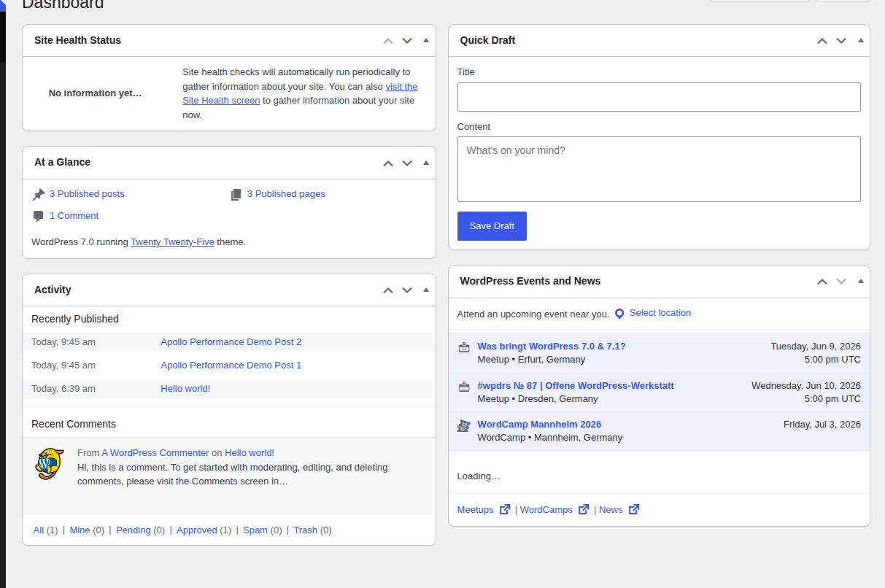
Task: Open Hello world! link in Recent Comments
Action: pyautogui.click(x=250, y=453)
